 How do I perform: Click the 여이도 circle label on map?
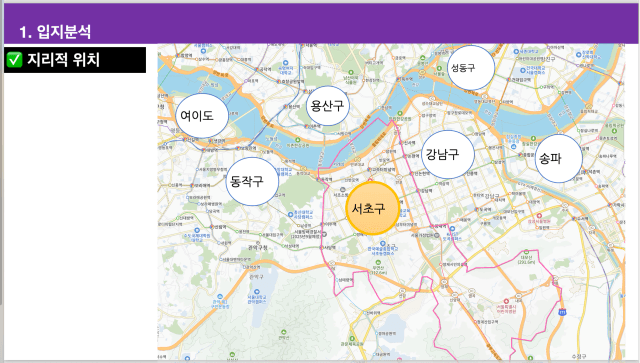point(202,116)
